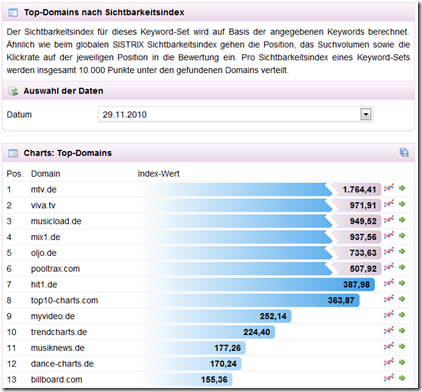The height and width of the screenshot is (392, 422).
Task: Select the domain viva.tv
Action: 43,205
